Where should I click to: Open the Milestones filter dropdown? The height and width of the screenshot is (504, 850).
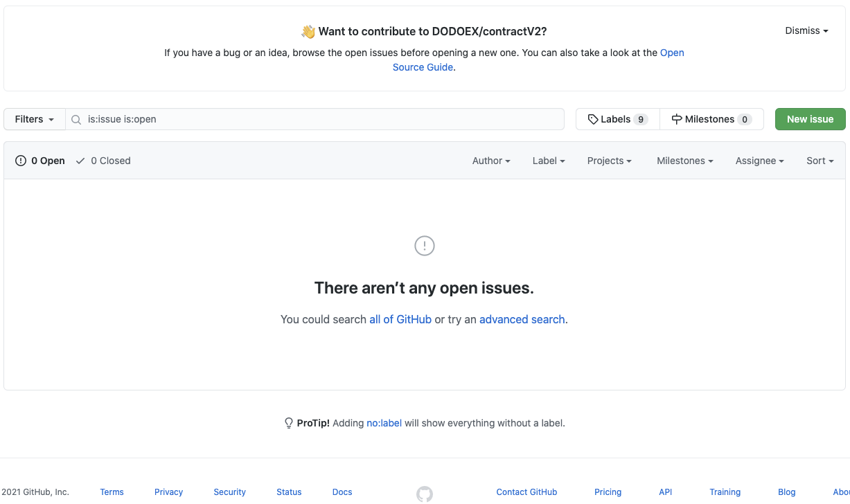(685, 161)
